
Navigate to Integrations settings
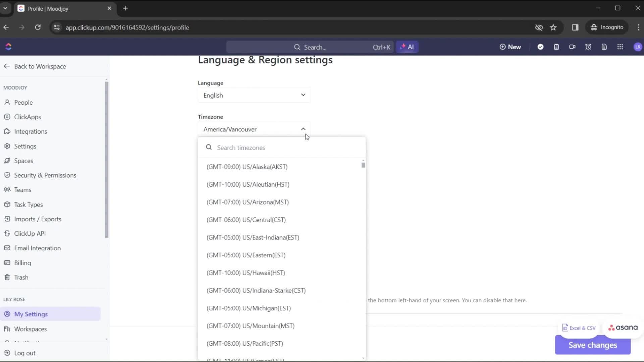(x=30, y=131)
